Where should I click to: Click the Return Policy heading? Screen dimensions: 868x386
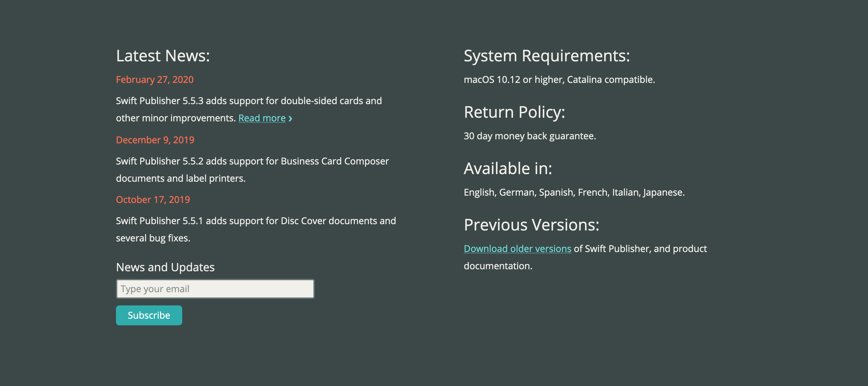click(514, 112)
